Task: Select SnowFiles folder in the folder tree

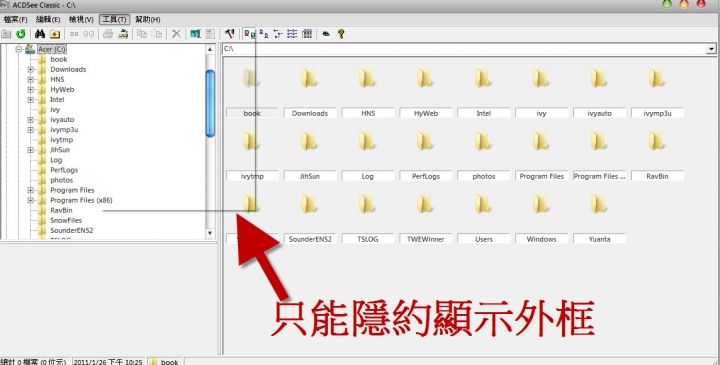Action: click(x=66, y=221)
